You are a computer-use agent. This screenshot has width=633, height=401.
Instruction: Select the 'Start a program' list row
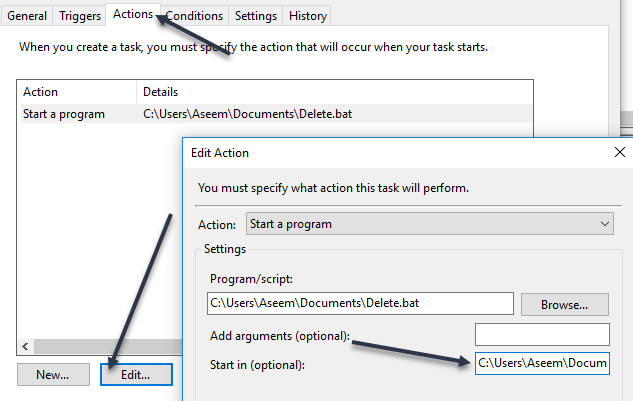[x=64, y=114]
